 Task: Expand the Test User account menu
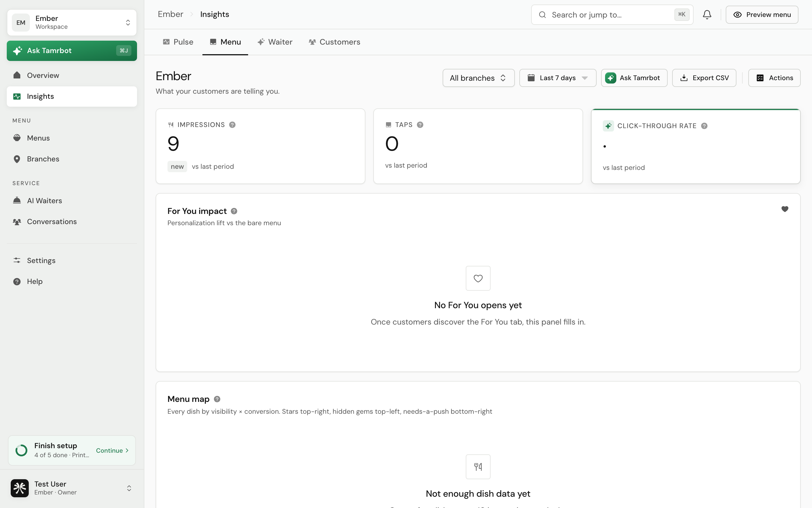72,488
